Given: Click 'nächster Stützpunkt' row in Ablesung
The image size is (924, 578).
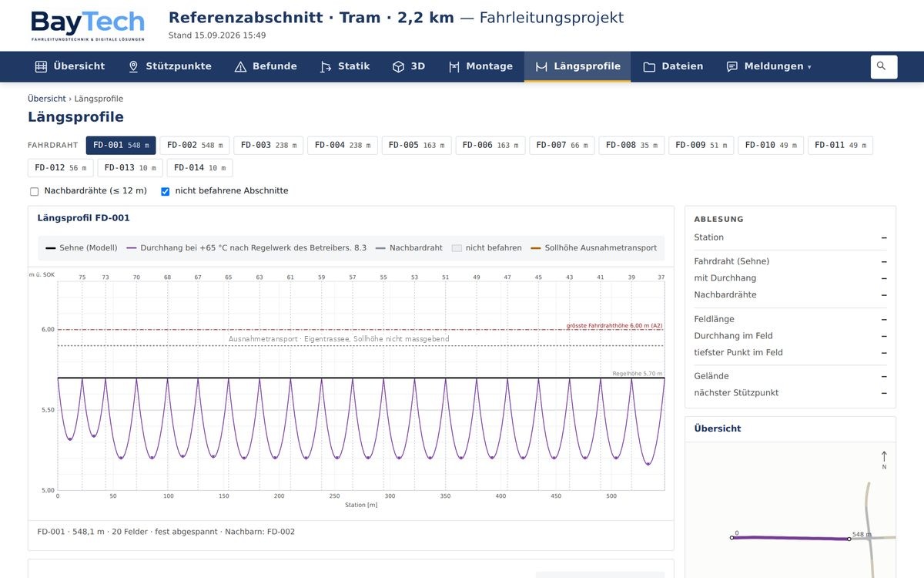Looking at the screenshot, I should tap(790, 393).
